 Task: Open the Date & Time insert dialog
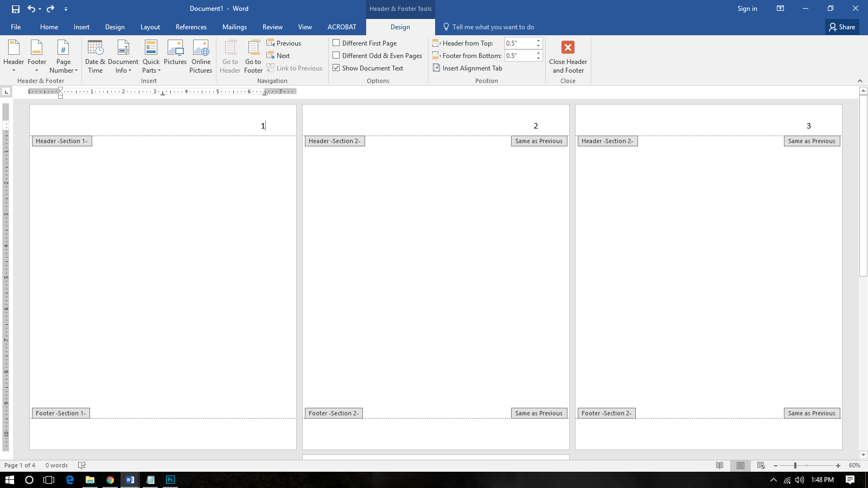[x=95, y=56]
